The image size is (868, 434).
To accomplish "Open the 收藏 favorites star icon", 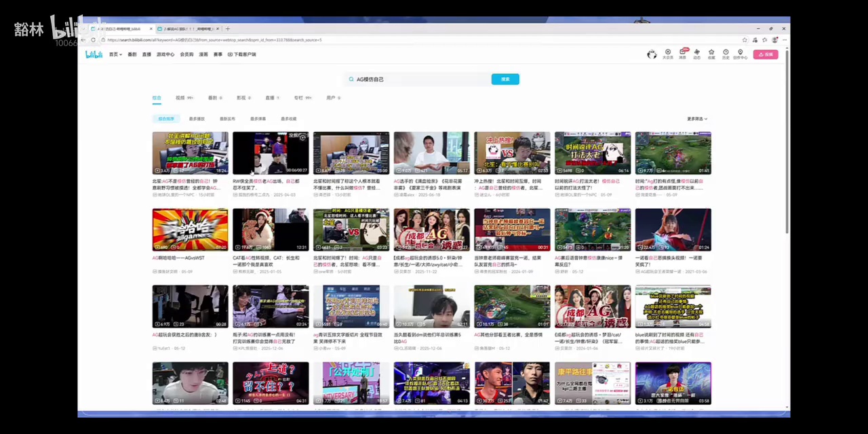I will point(711,54).
